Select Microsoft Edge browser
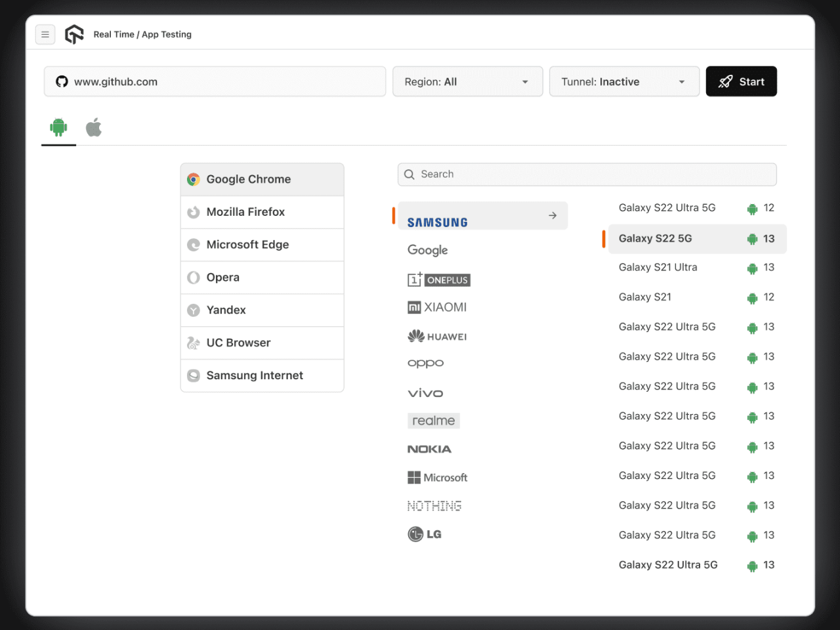This screenshot has width=840, height=630. 262,245
